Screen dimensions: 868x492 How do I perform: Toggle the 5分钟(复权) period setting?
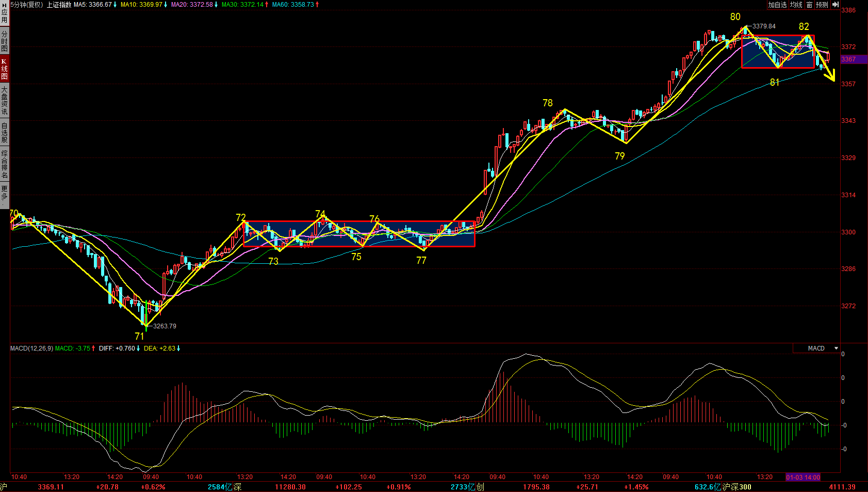(27, 5)
